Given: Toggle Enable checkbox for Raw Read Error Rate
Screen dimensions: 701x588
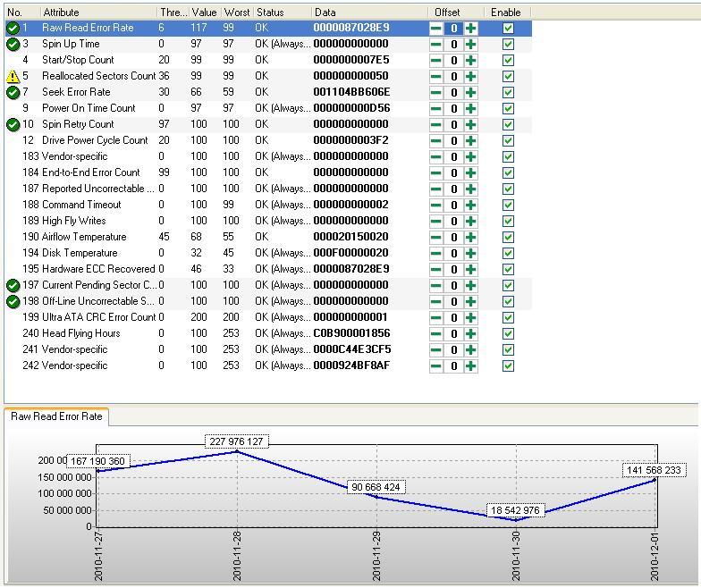Looking at the screenshot, I should [508, 29].
